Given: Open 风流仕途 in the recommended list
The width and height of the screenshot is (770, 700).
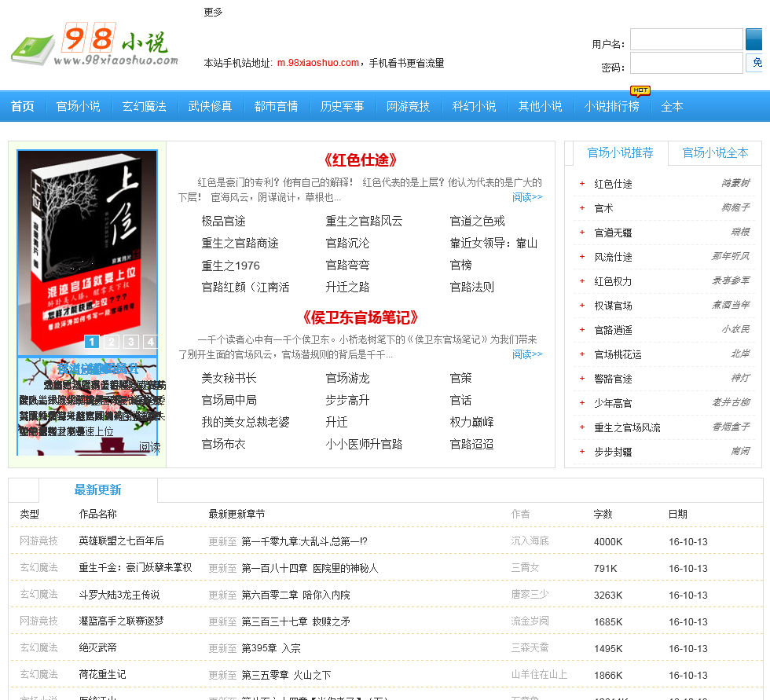Looking at the screenshot, I should pos(613,257).
